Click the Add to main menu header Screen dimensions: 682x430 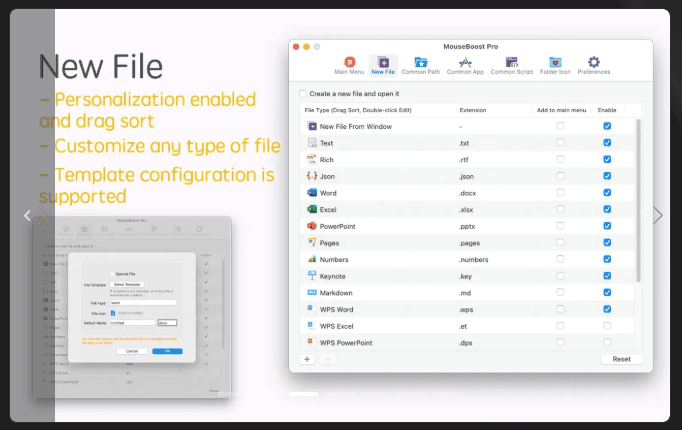[561, 110]
